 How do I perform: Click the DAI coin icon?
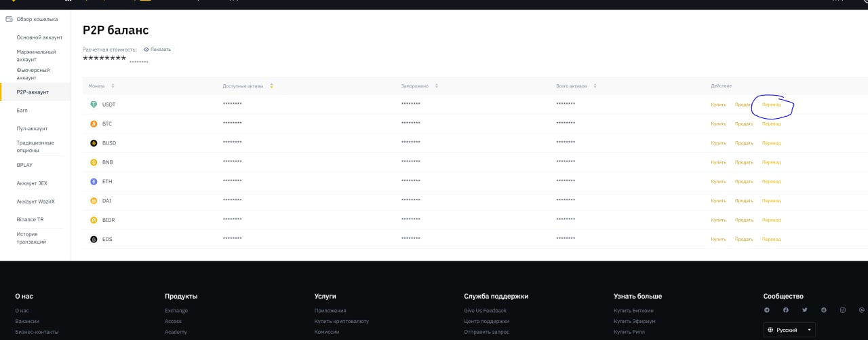[94, 201]
